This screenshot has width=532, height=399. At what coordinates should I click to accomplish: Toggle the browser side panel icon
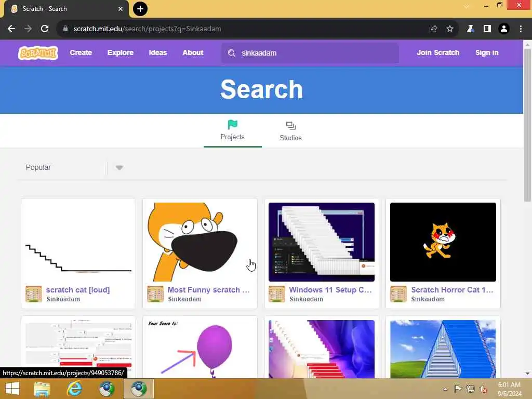(487, 29)
